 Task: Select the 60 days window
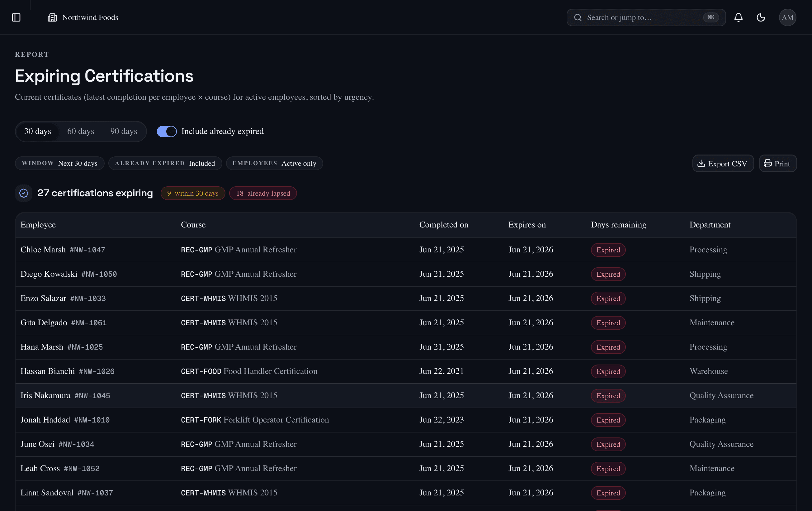81,131
